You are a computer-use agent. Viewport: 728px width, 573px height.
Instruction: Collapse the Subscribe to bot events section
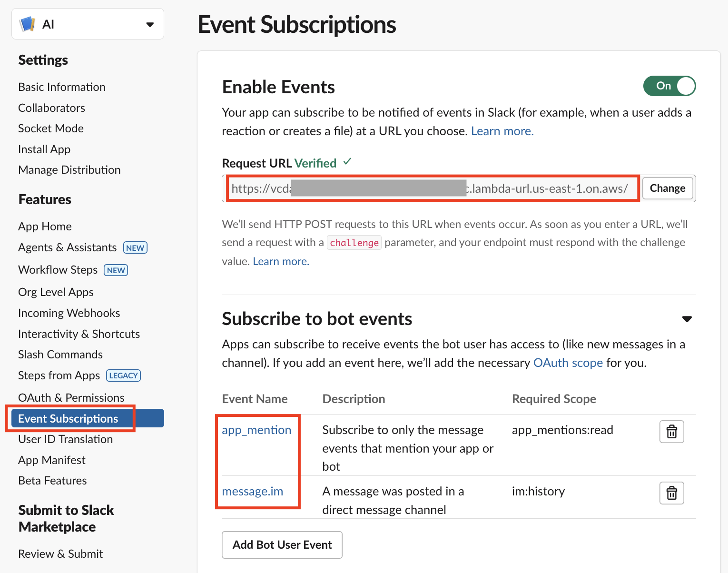[x=687, y=319]
